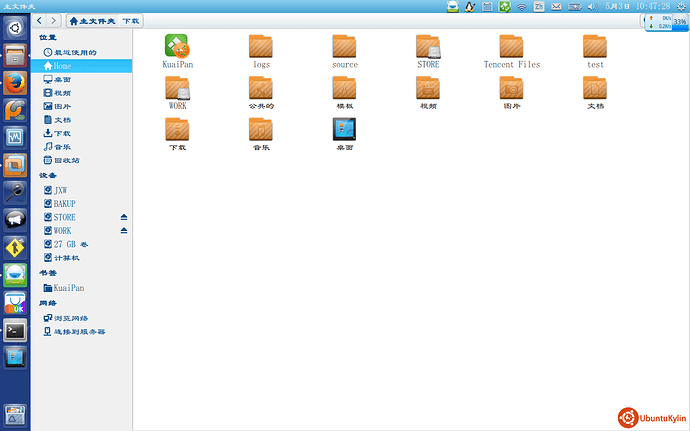690x431 pixels.
Task: Open the Tencent Files folder
Action: pyautogui.click(x=511, y=46)
